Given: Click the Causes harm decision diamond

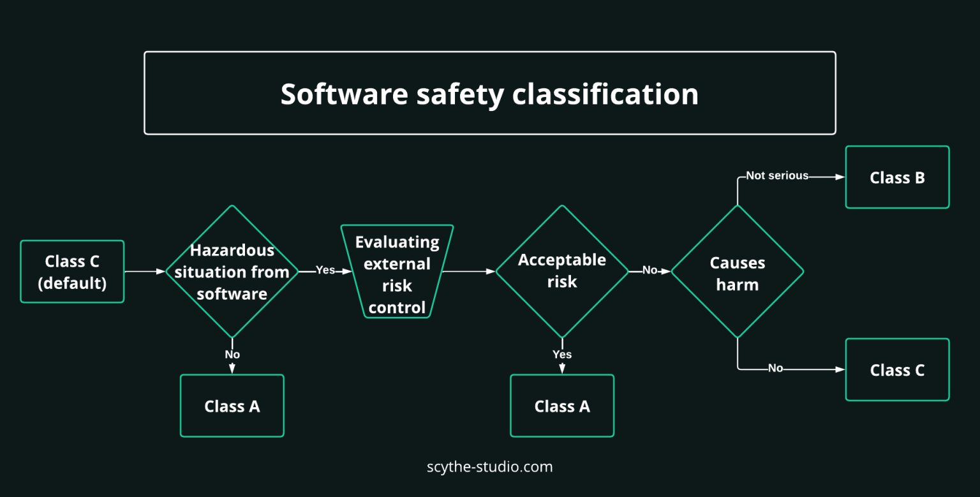Looking at the screenshot, I should (737, 271).
